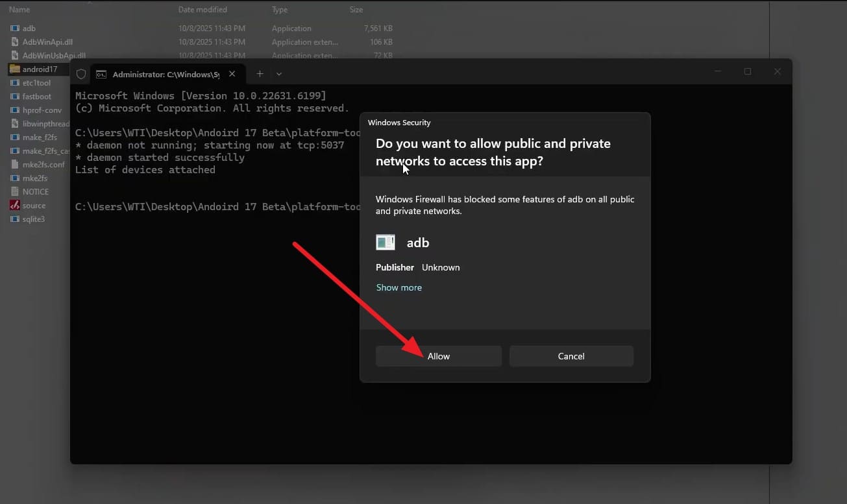Click the Allow button in Windows Security
This screenshot has height=504, width=847.
tap(439, 356)
